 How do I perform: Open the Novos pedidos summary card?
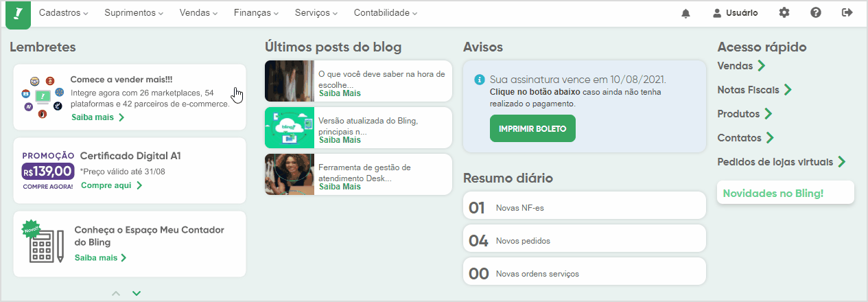click(584, 241)
